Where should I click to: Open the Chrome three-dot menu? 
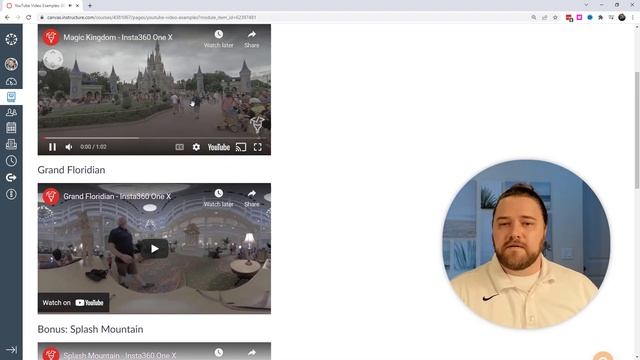633,18
